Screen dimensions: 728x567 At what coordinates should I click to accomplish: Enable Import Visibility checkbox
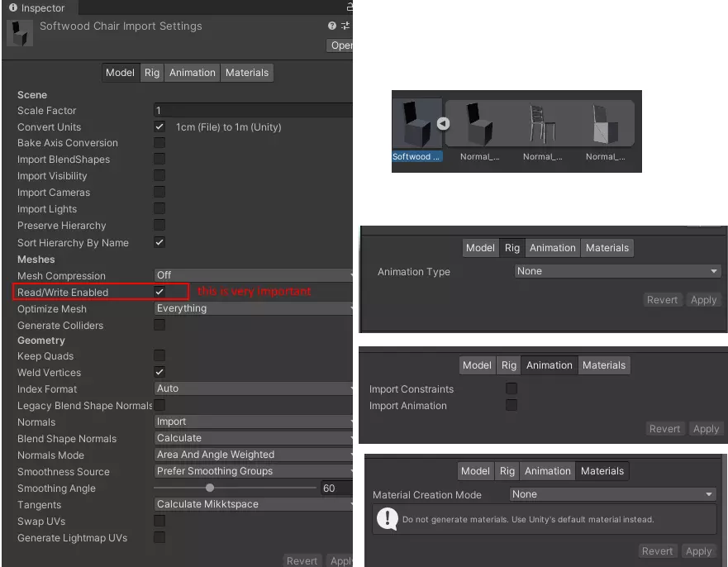[x=159, y=175]
